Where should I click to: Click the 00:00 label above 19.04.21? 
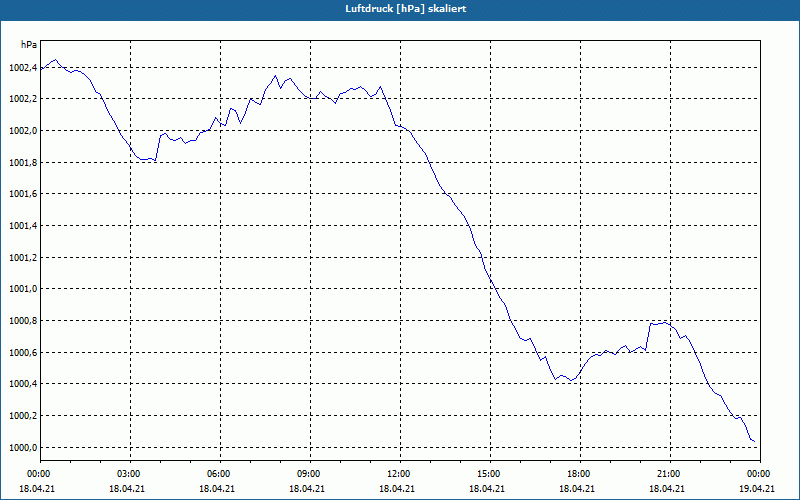coord(760,474)
